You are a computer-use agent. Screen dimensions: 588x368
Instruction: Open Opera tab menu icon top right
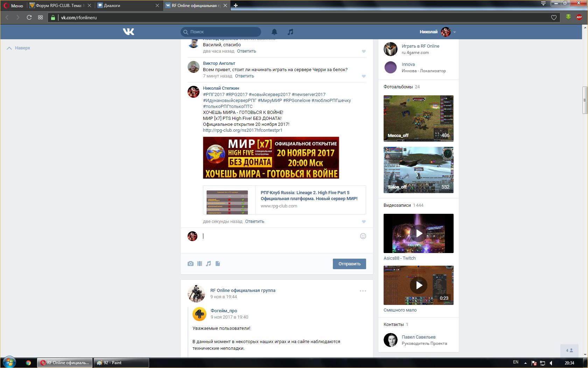tap(543, 4)
